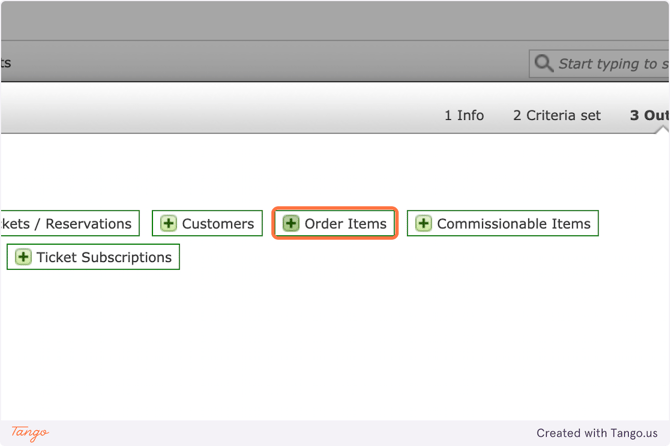Choose the Order Items label text
Image resolution: width=670 pixels, height=446 pixels.
345,223
